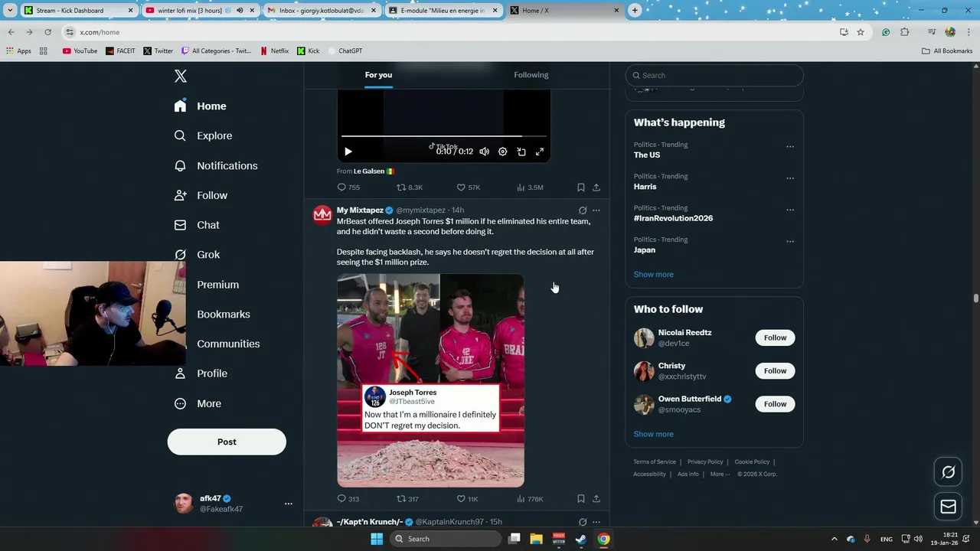Play the video in the top post
The image size is (980, 551).
click(348, 152)
